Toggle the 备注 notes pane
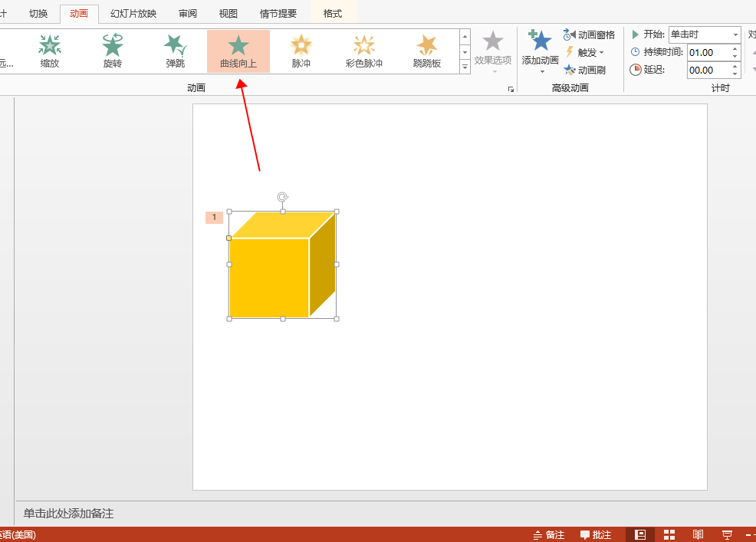The width and height of the screenshot is (756, 542). (x=548, y=534)
